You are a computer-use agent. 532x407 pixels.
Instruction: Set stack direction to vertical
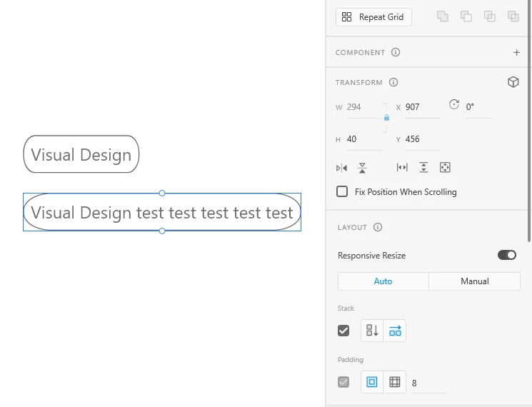(372, 331)
